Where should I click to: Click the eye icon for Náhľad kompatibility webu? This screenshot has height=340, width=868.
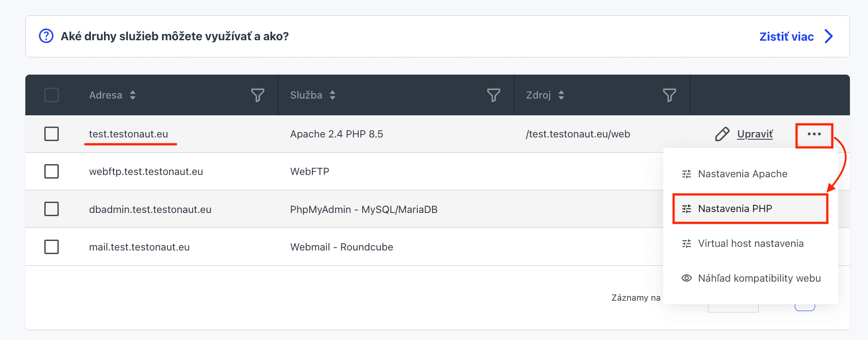pyautogui.click(x=686, y=278)
